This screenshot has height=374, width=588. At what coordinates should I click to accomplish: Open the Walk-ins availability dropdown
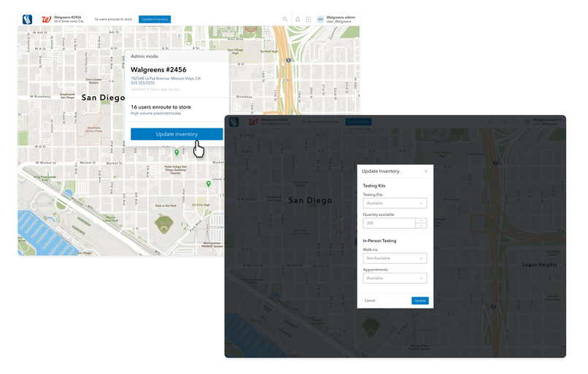click(x=395, y=258)
